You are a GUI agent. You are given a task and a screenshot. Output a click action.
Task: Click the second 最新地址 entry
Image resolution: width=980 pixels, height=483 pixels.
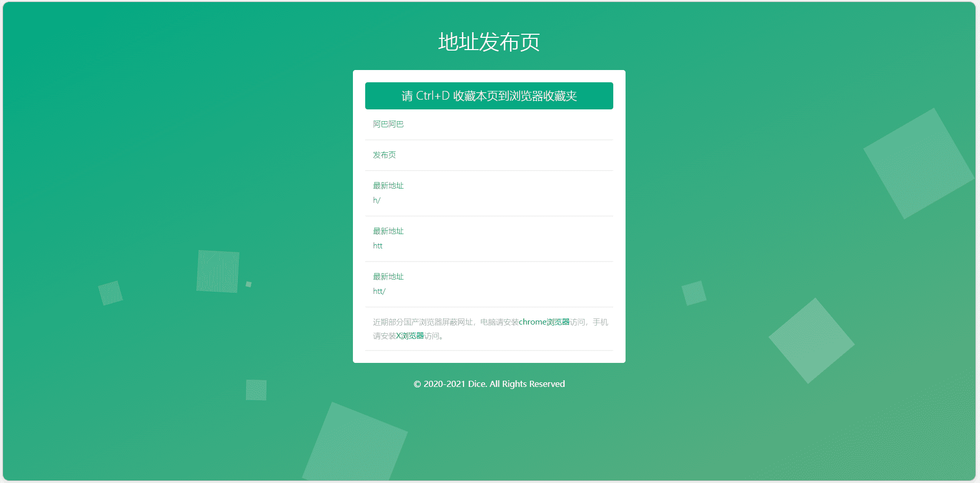click(x=388, y=231)
